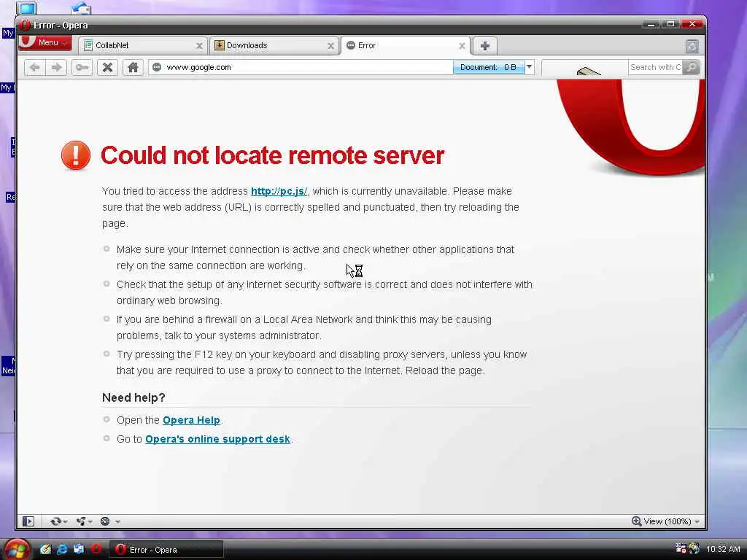Follow the http://pc.js/ link
Screen dimensions: 747x560
(x=279, y=191)
